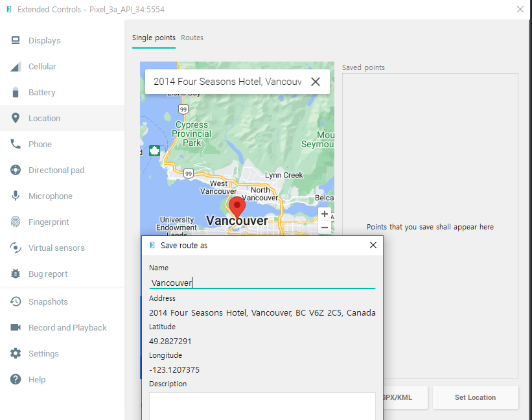Click the Snapshots history icon
The height and width of the screenshot is (420, 532).
coord(16,301)
